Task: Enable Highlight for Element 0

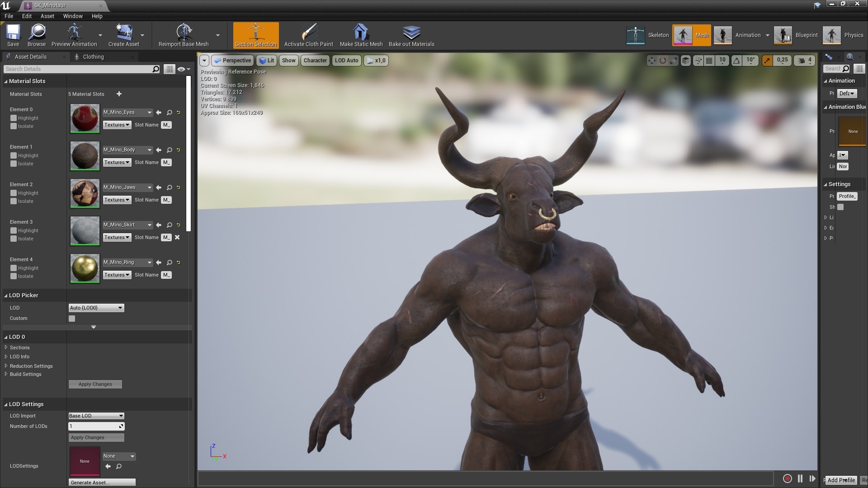Action: coord(14,118)
